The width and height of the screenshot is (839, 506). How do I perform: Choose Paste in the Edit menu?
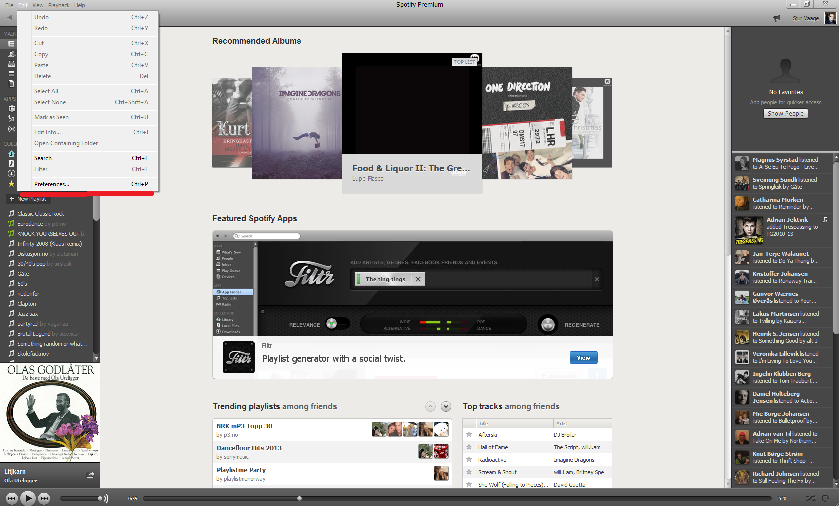[88, 65]
